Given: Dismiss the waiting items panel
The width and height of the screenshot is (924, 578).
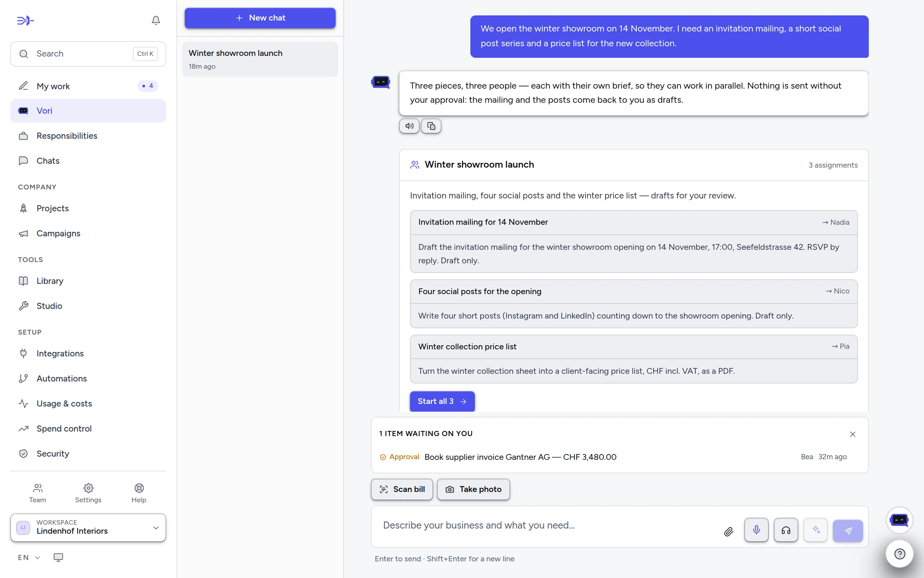Looking at the screenshot, I should click(852, 434).
